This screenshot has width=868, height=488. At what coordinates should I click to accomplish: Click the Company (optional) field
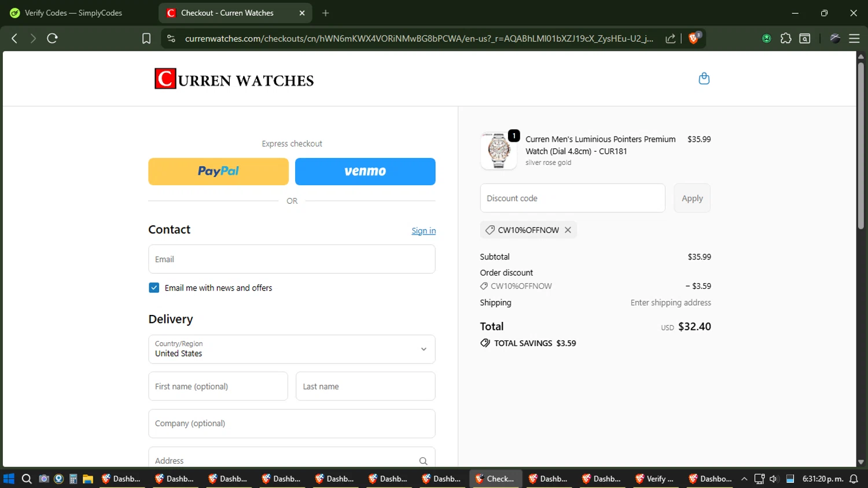(x=292, y=423)
